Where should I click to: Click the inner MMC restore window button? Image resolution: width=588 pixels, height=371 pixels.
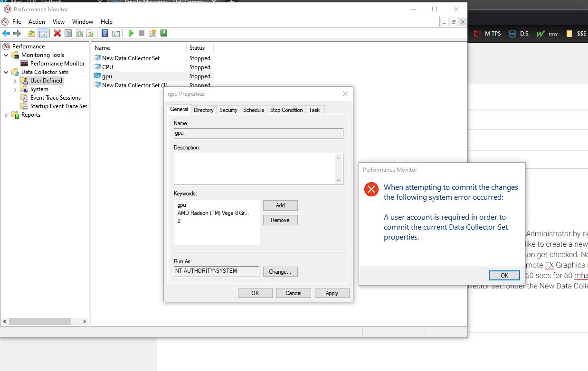pos(454,22)
